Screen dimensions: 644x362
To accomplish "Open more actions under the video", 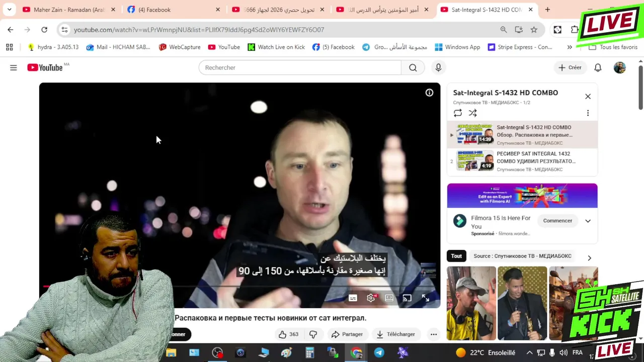I will (433, 334).
